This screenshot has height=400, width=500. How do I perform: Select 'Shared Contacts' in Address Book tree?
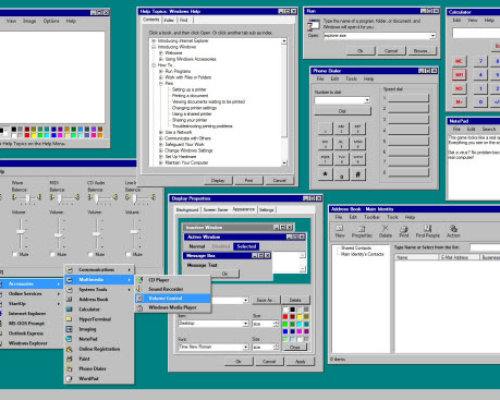click(356, 248)
